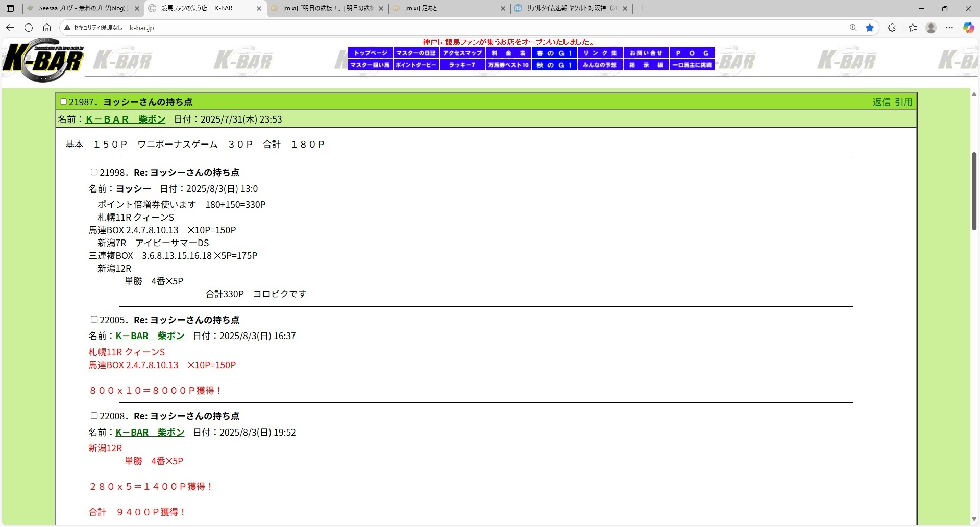Click the browser profile avatar
The width and height of the screenshot is (980, 527).
[931, 28]
